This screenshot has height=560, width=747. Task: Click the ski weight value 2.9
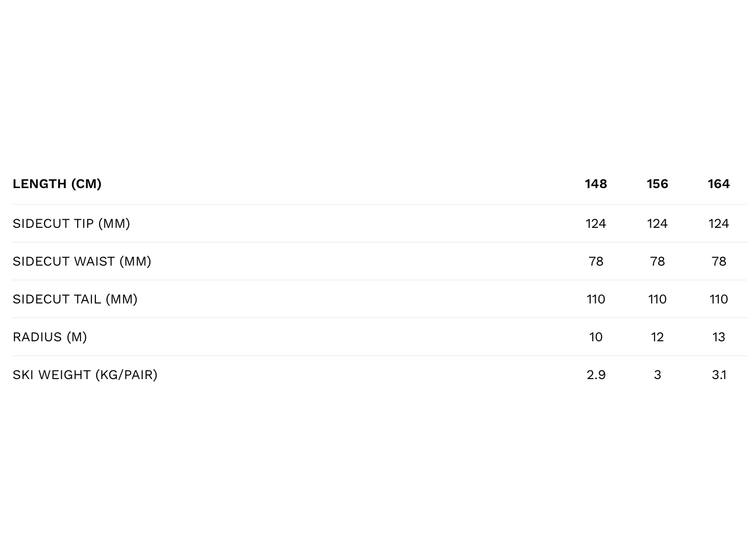(x=596, y=375)
